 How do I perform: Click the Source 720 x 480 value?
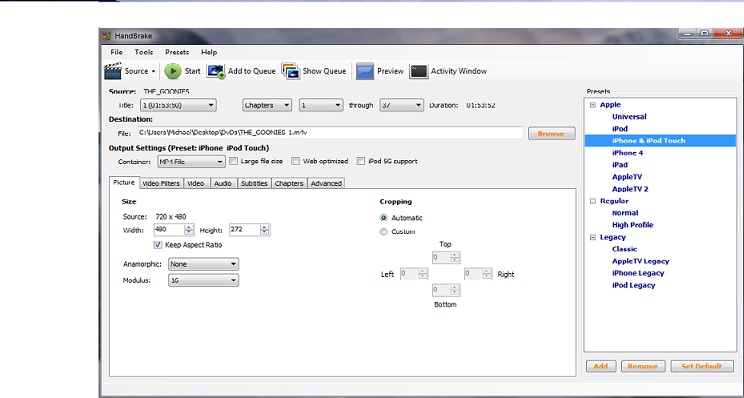click(x=171, y=217)
